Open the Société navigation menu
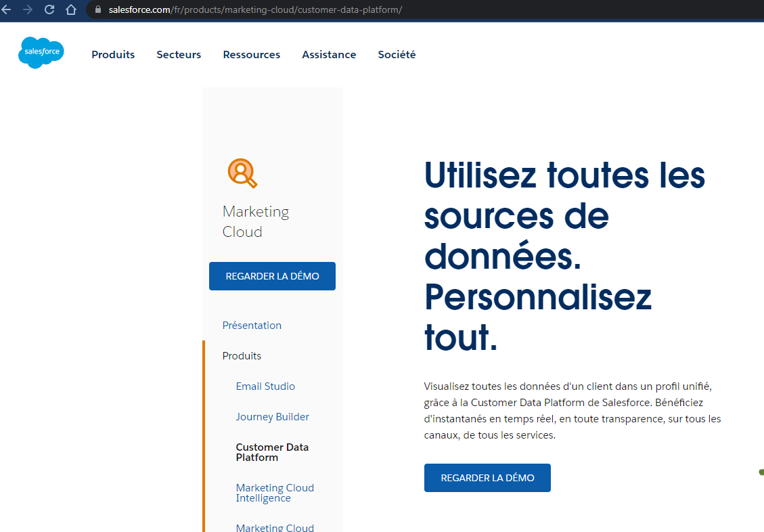 397,55
